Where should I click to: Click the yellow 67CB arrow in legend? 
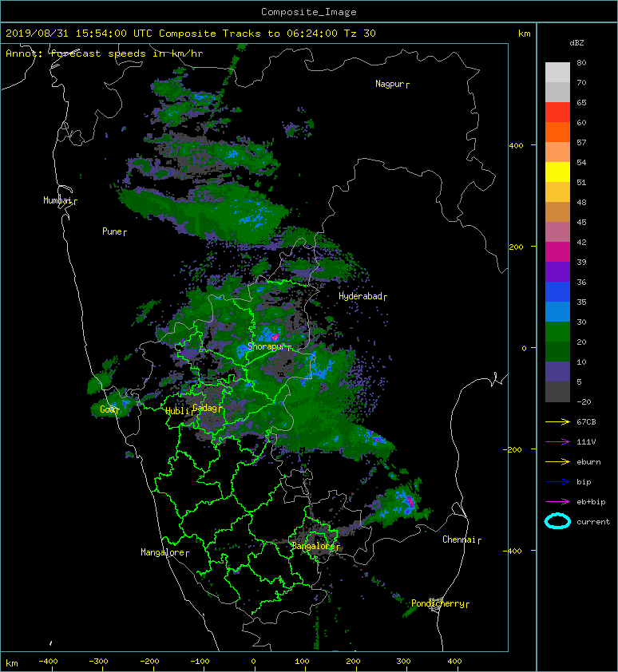(557, 421)
